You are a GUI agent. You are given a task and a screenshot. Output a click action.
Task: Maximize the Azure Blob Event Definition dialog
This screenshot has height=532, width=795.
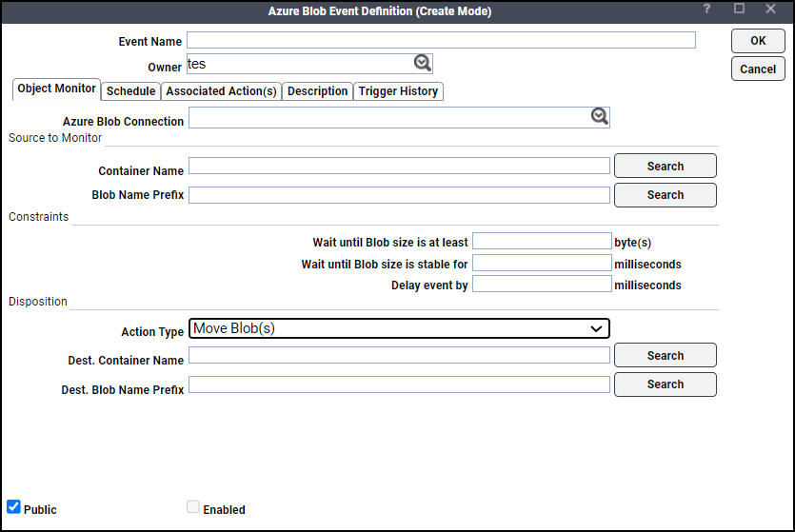pyautogui.click(x=739, y=9)
